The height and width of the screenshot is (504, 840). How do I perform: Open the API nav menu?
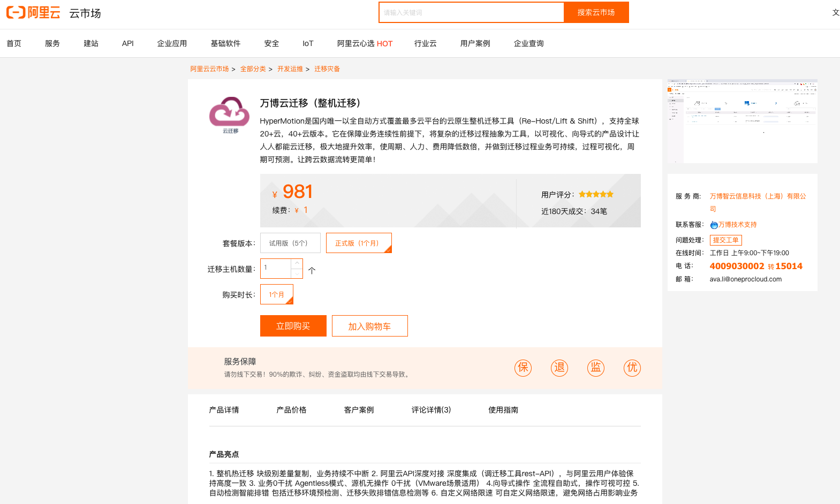pos(128,43)
